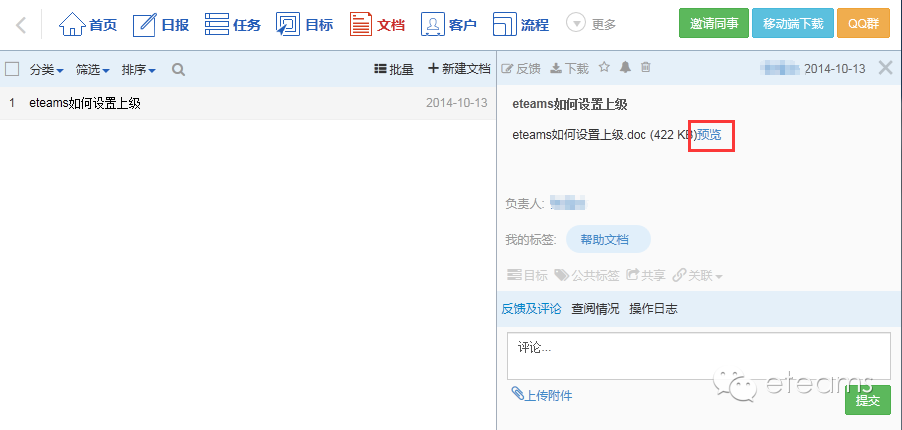Star the document with the favorite icon
This screenshot has width=902, height=430.
pos(604,67)
